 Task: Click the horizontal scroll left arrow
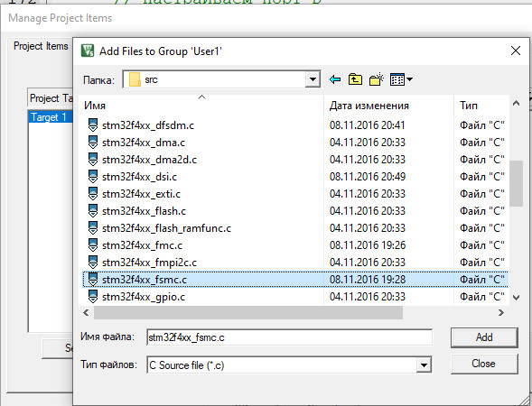tap(86, 312)
